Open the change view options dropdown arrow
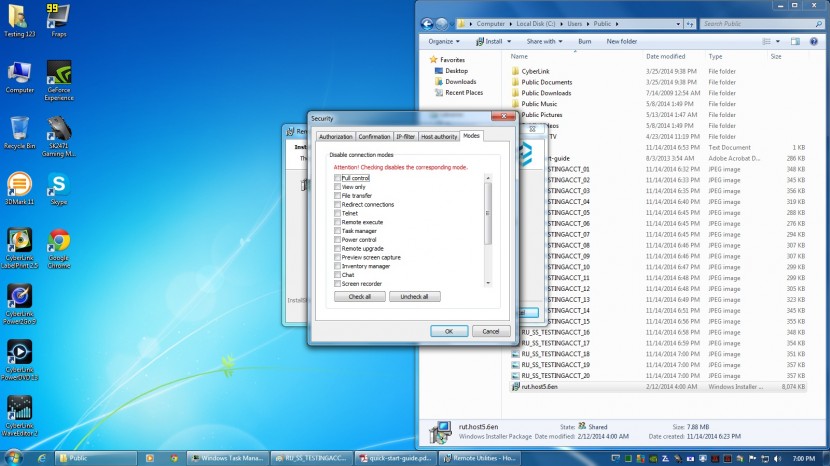Image resolution: width=830 pixels, height=466 pixels. (778, 41)
